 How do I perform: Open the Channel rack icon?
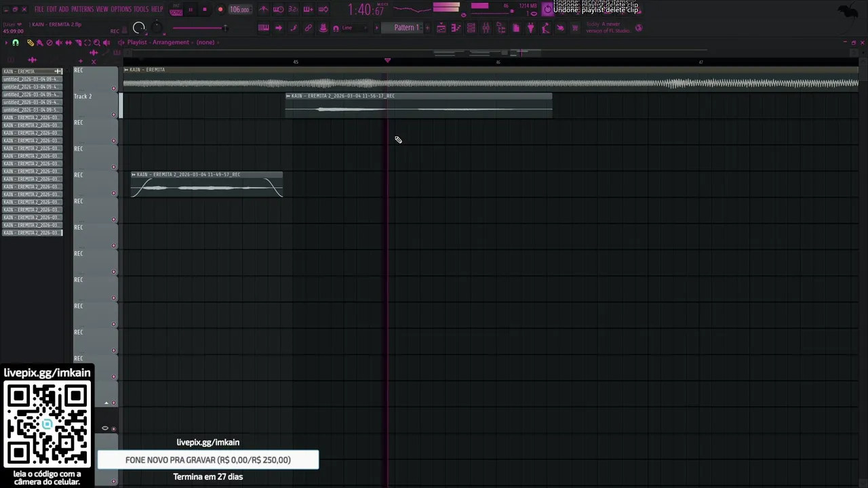tap(471, 28)
